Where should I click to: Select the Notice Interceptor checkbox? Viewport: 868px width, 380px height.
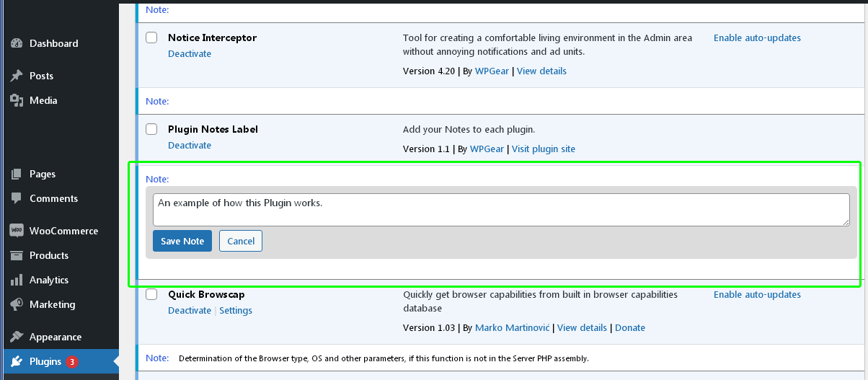151,37
